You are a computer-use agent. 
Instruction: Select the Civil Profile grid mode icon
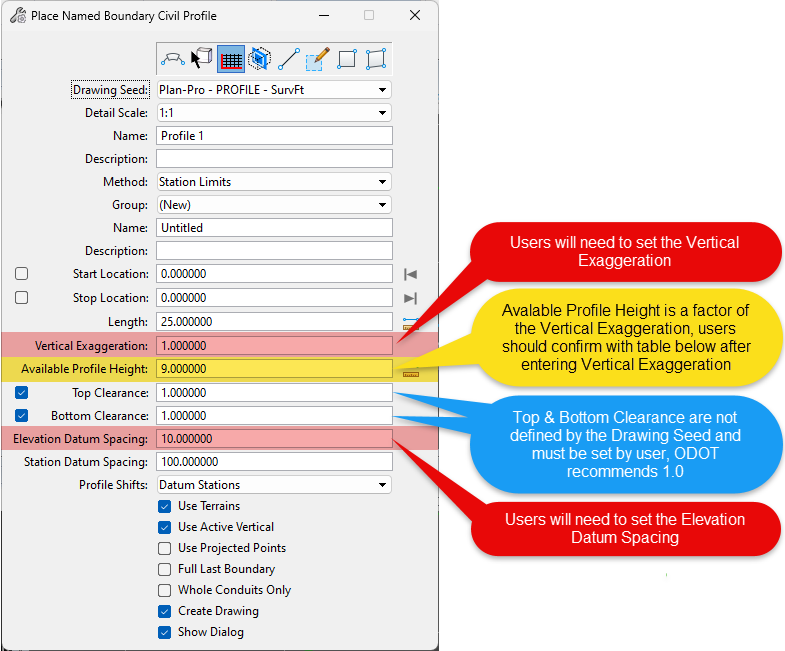[231, 59]
